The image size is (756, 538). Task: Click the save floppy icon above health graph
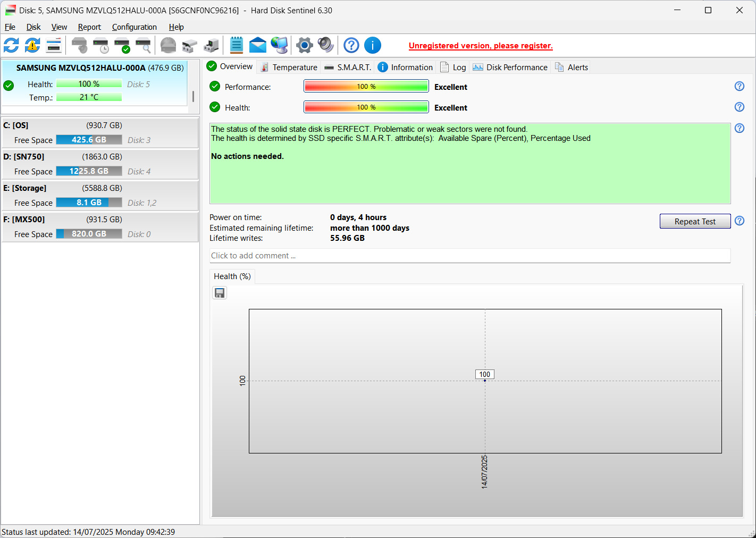coord(220,293)
